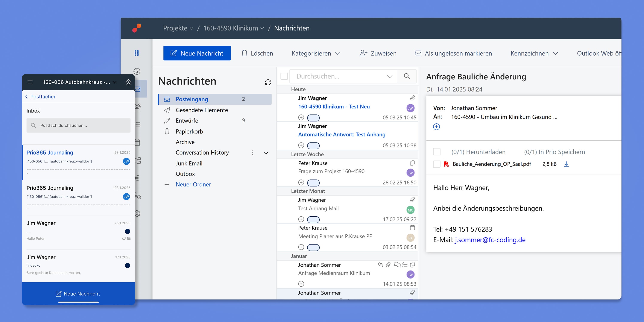The height and width of the screenshot is (322, 644).
Task: Open the Kategorisieren dropdown
Action: [316, 53]
